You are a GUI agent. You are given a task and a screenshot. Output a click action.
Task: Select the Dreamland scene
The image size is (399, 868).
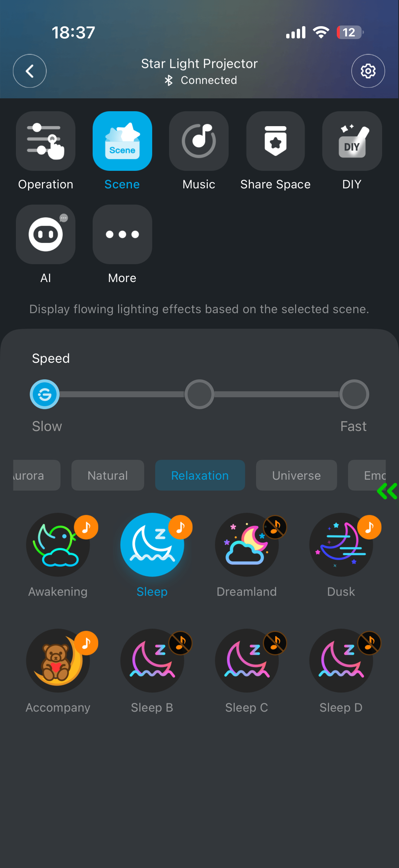pos(246,545)
